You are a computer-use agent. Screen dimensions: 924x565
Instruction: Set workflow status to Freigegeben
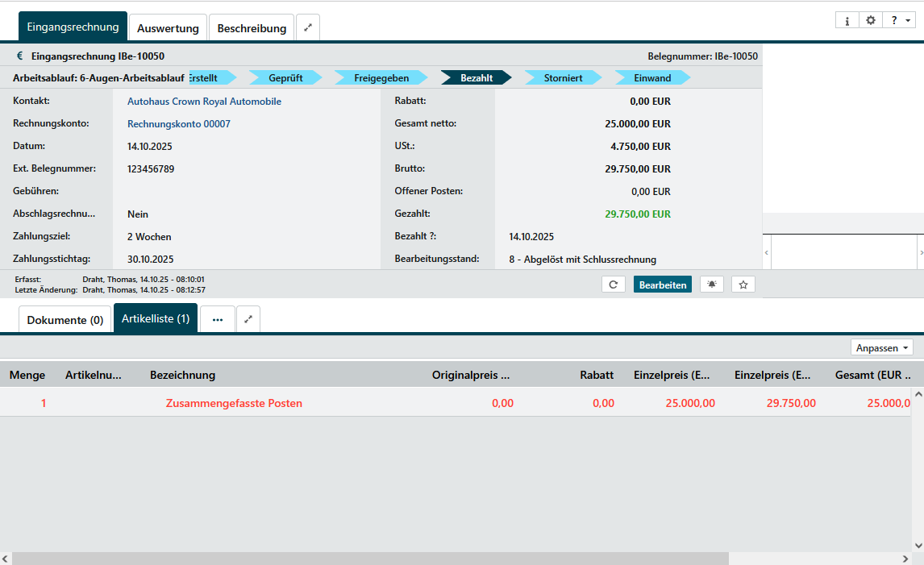[x=381, y=78]
